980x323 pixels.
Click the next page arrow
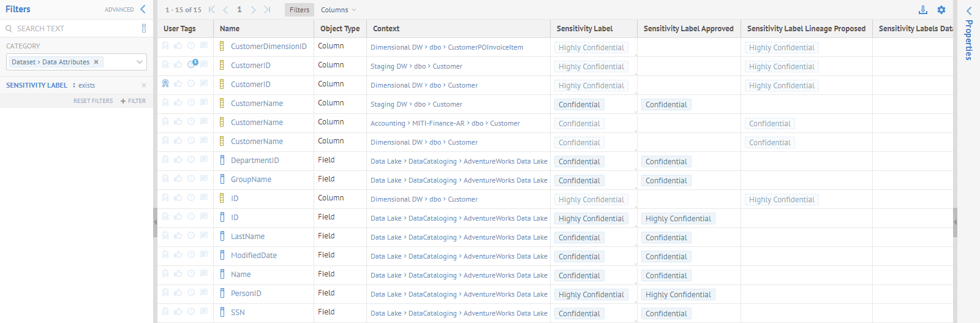coord(253,10)
